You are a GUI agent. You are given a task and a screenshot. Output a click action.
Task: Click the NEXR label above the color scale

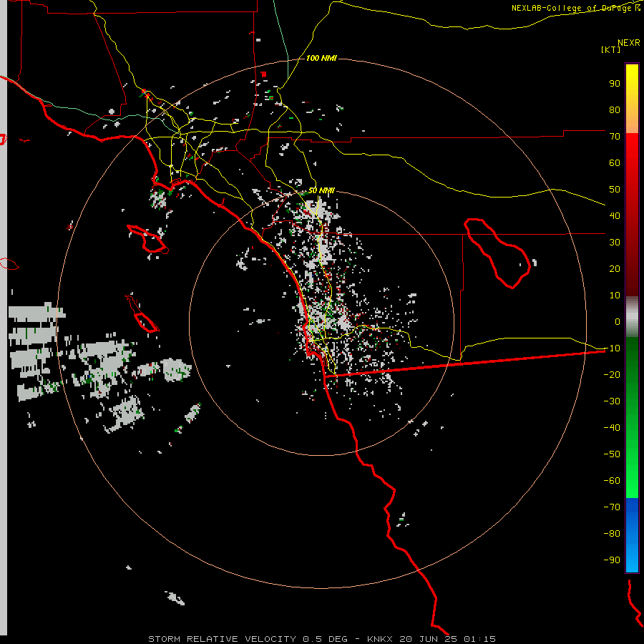pyautogui.click(x=628, y=43)
